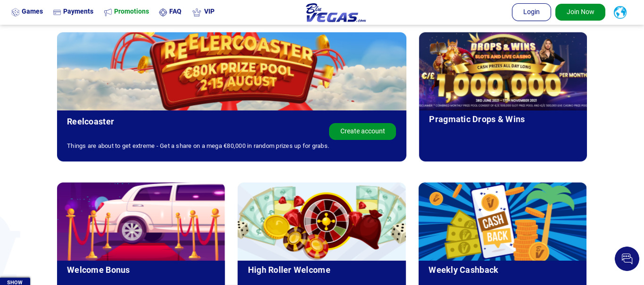Viewport: 644px width, 285px height.
Task: Open the Games menu item
Action: click(32, 11)
